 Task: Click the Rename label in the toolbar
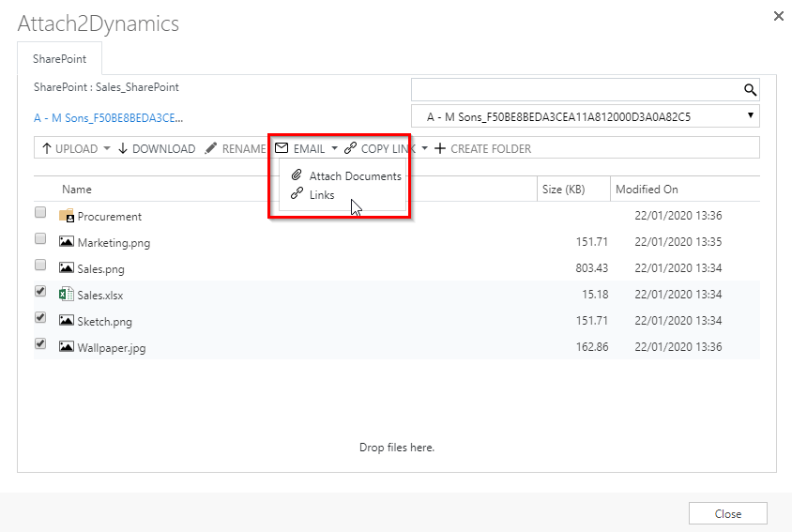point(244,149)
